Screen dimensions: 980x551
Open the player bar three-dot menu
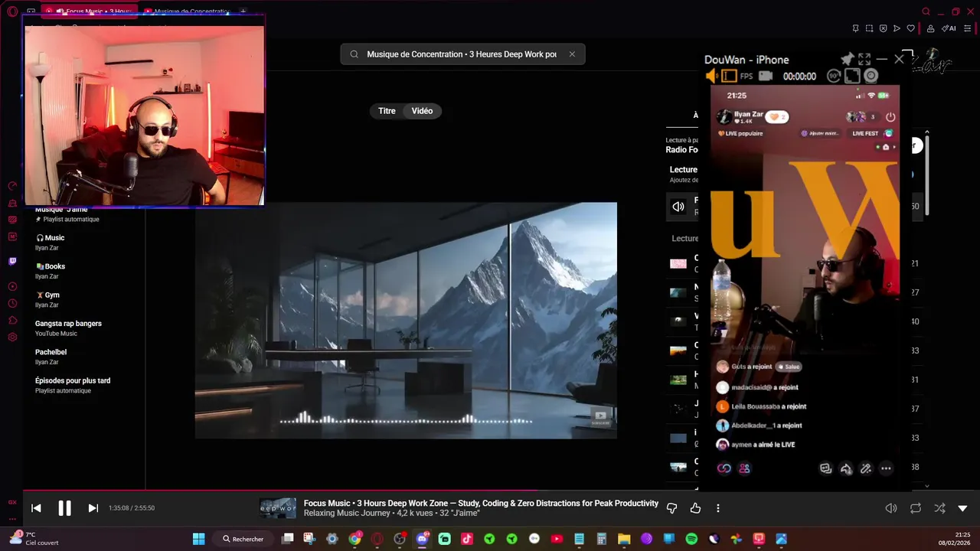point(717,508)
